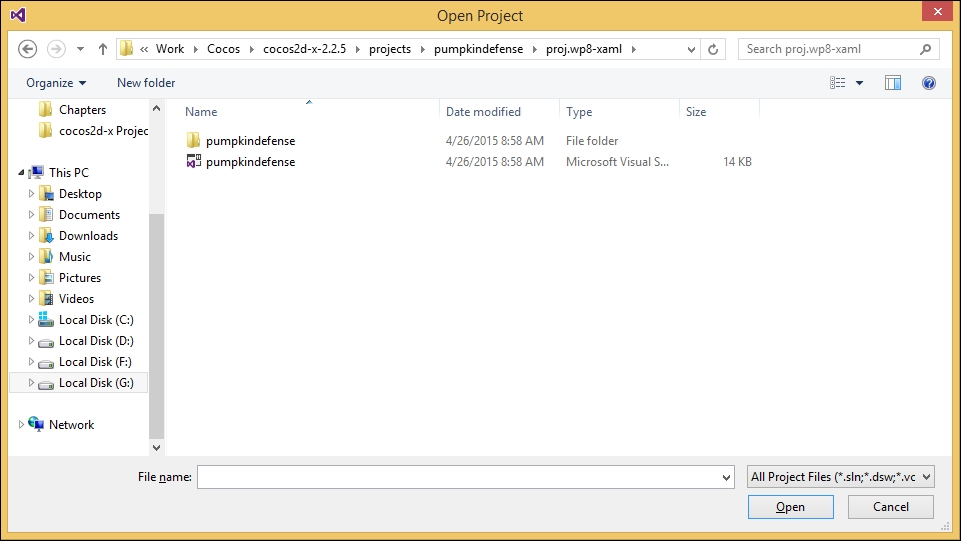This screenshot has width=961, height=541.
Task: Open the Help button
Action: [x=929, y=83]
